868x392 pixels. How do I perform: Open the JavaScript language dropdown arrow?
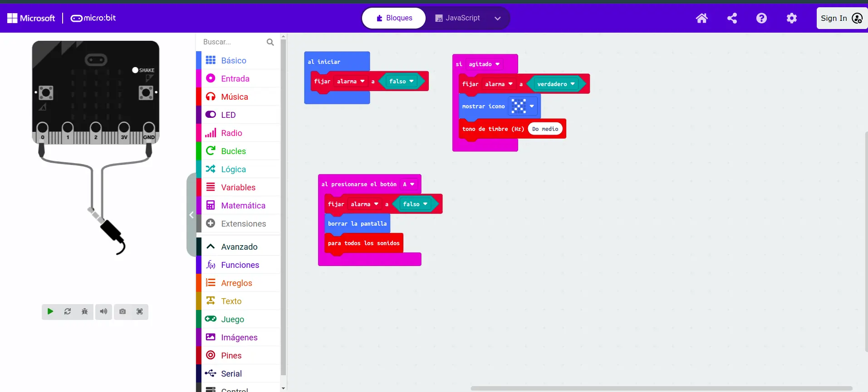(497, 19)
